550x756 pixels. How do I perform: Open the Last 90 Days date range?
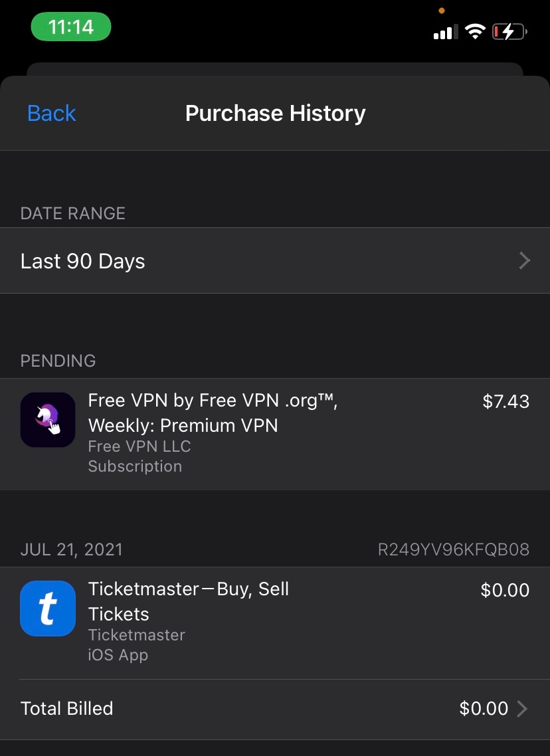click(83, 261)
